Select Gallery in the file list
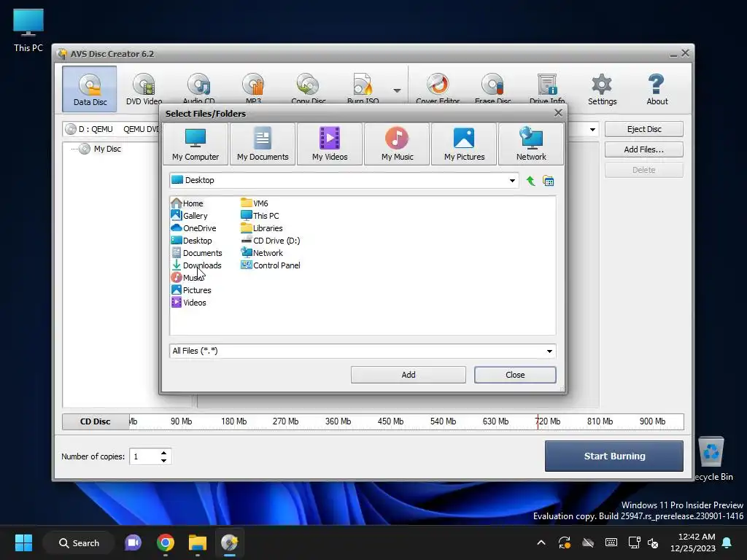 click(190, 216)
